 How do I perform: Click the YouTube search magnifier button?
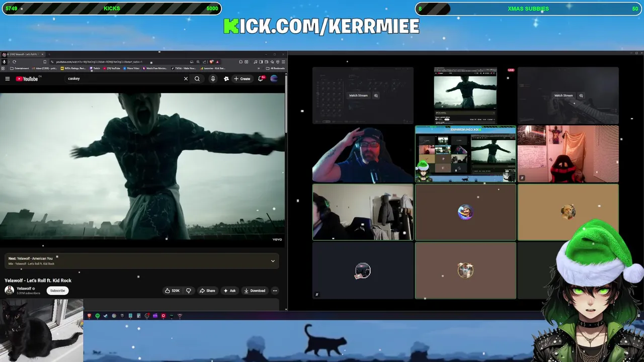[x=197, y=78]
